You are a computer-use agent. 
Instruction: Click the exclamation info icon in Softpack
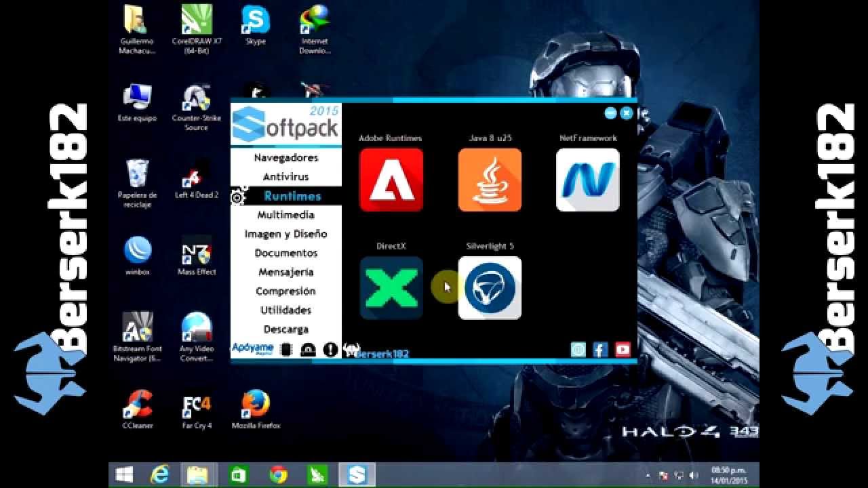[330, 350]
